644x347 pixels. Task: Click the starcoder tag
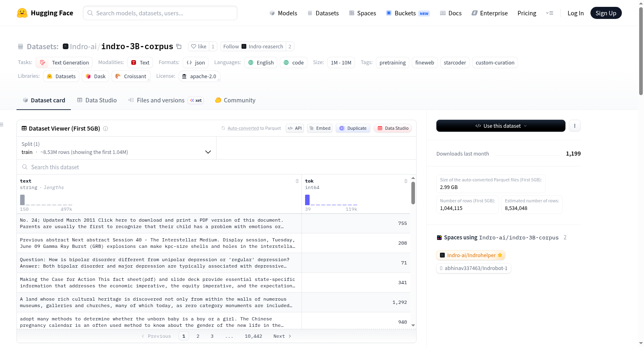click(x=455, y=62)
